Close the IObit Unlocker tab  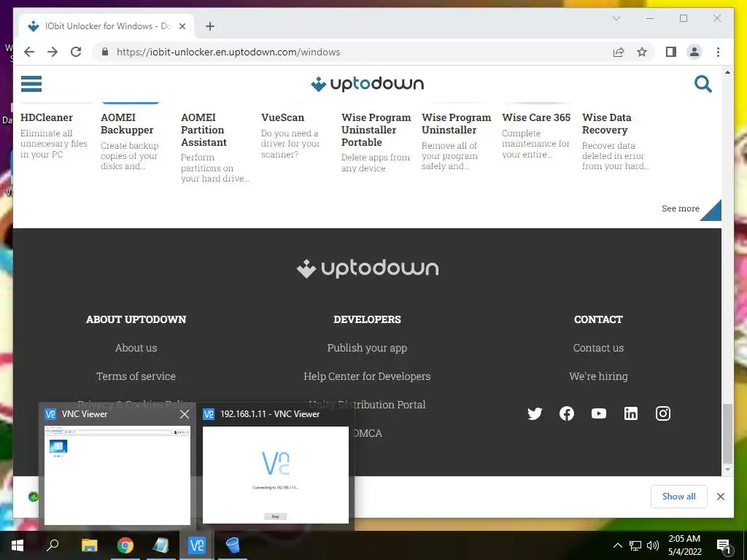(182, 26)
